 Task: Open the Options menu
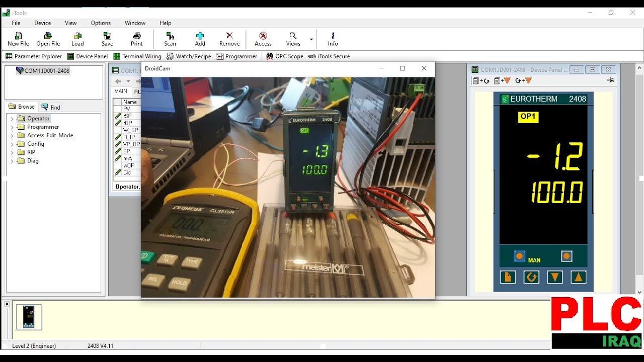(101, 23)
